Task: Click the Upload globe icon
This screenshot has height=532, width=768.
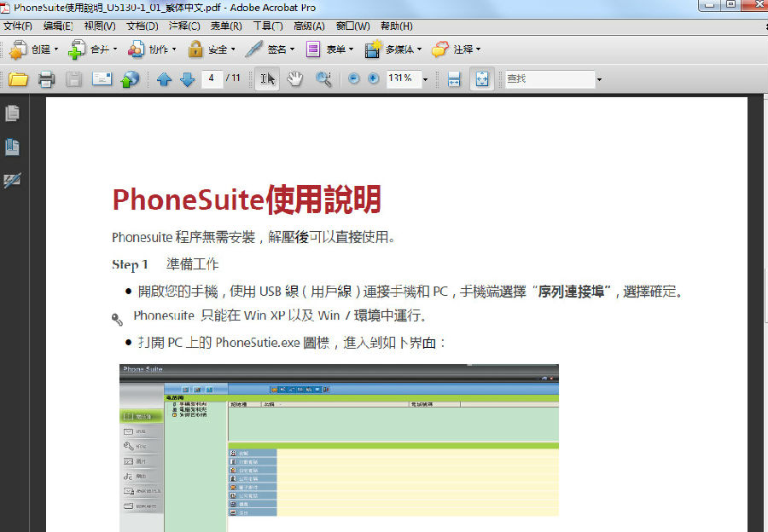Action: point(130,78)
